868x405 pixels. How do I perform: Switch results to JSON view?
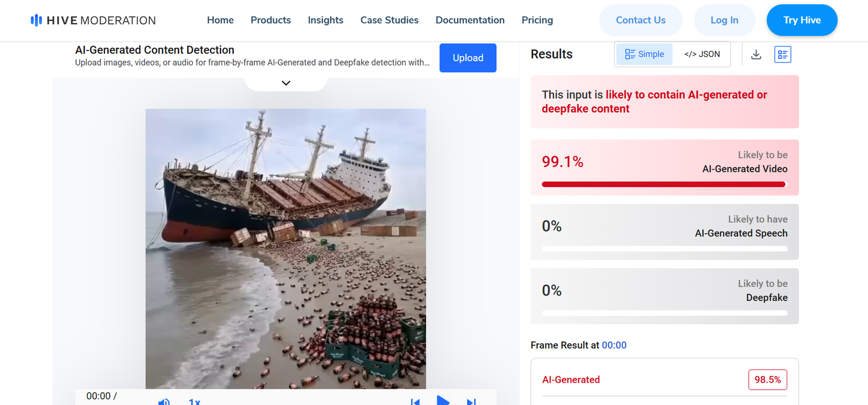coord(702,54)
